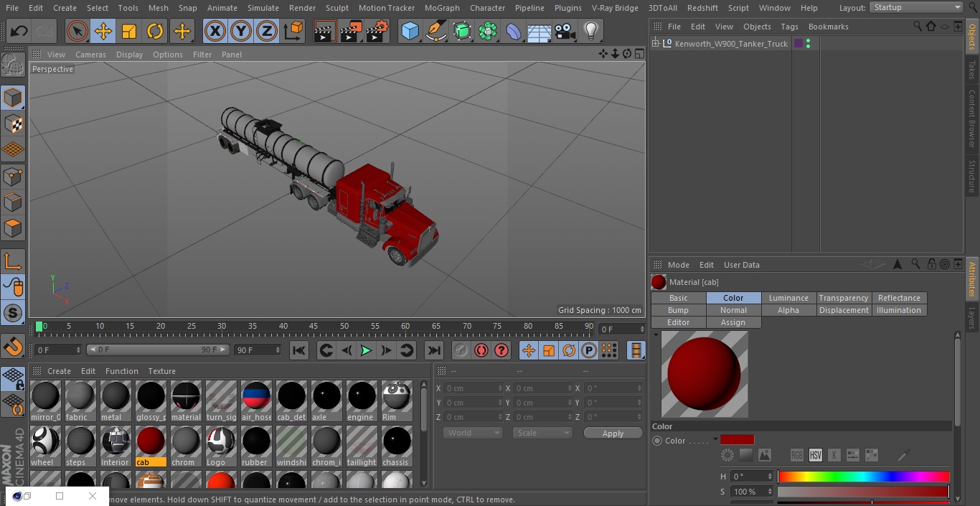Click frame 45 on the timeline ruler
Screen dimensions: 980x506
click(x=314, y=327)
